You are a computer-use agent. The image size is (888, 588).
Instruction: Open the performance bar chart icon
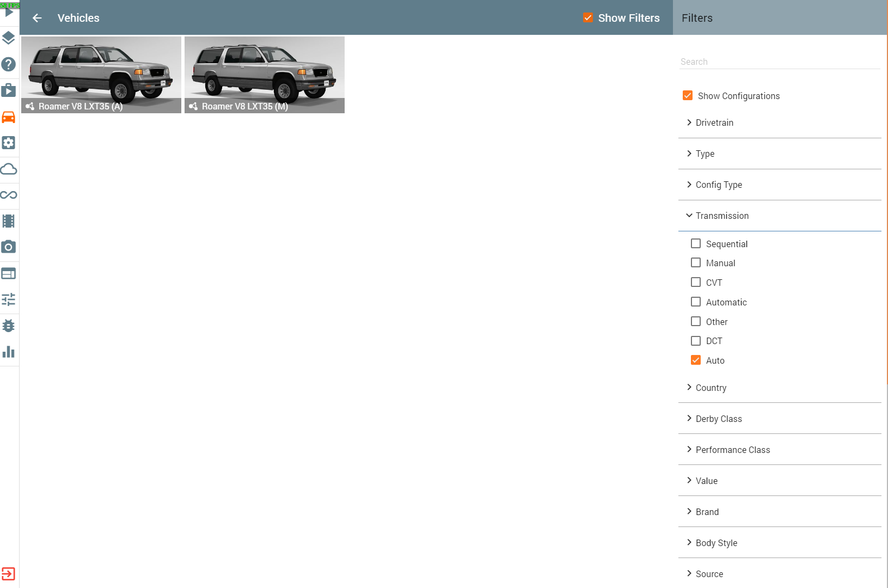(x=8, y=352)
